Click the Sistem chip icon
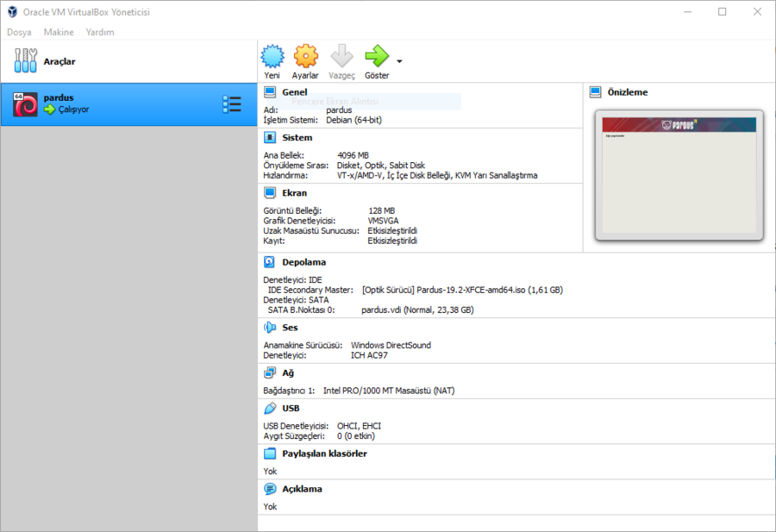The width and height of the screenshot is (776, 532). [x=270, y=138]
